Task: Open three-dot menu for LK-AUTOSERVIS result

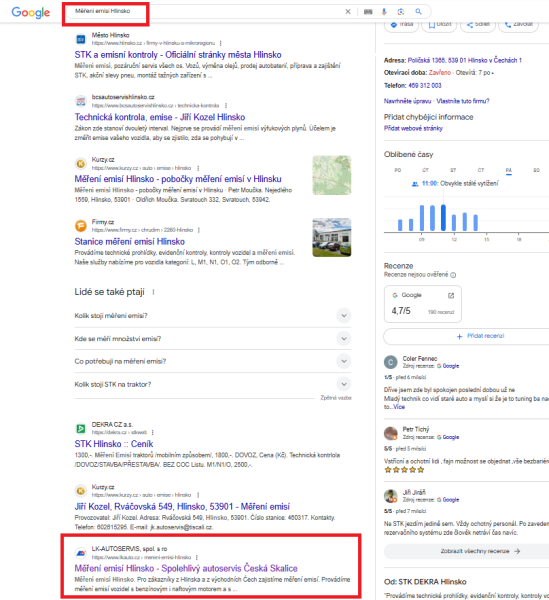Action: (197, 557)
